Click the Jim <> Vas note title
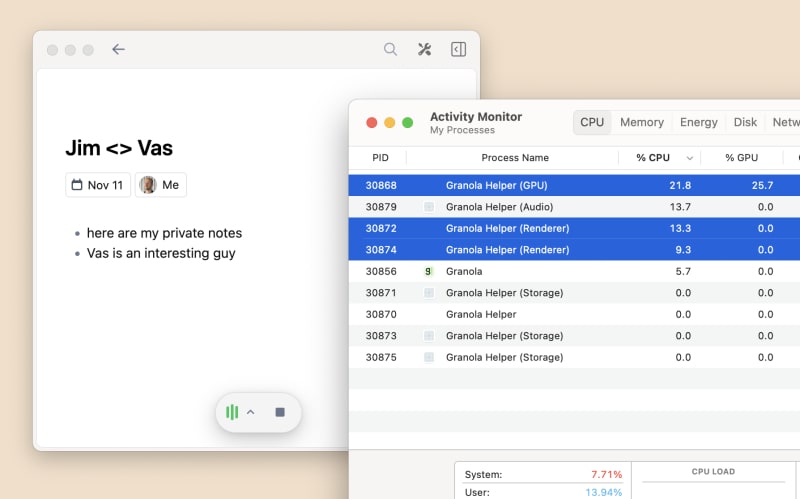800x499 pixels. [119, 148]
